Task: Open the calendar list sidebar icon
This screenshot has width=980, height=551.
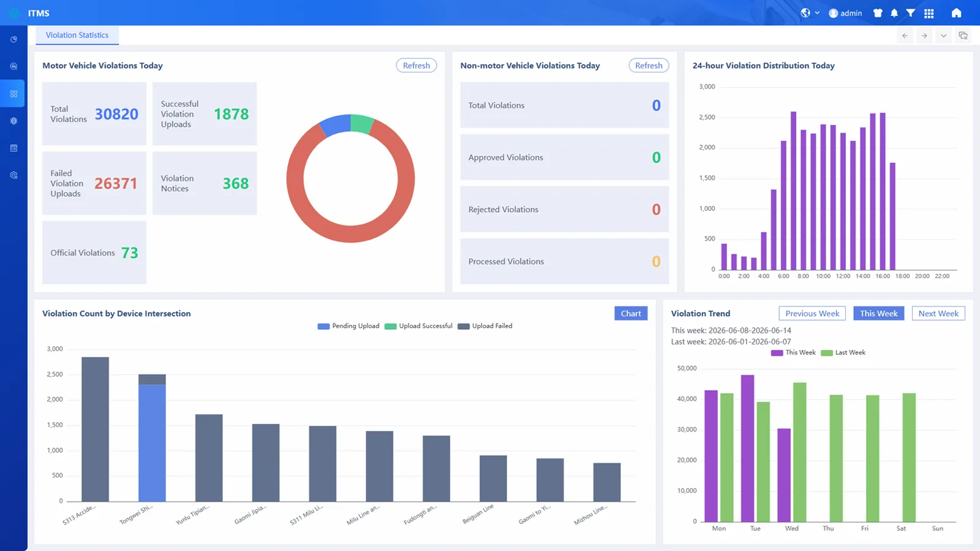Action: click(x=13, y=148)
